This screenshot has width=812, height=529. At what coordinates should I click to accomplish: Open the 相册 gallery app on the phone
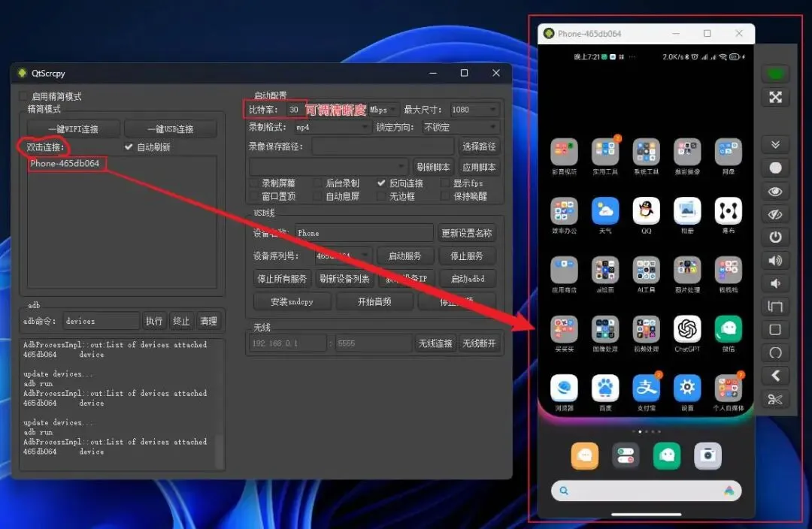[687, 210]
